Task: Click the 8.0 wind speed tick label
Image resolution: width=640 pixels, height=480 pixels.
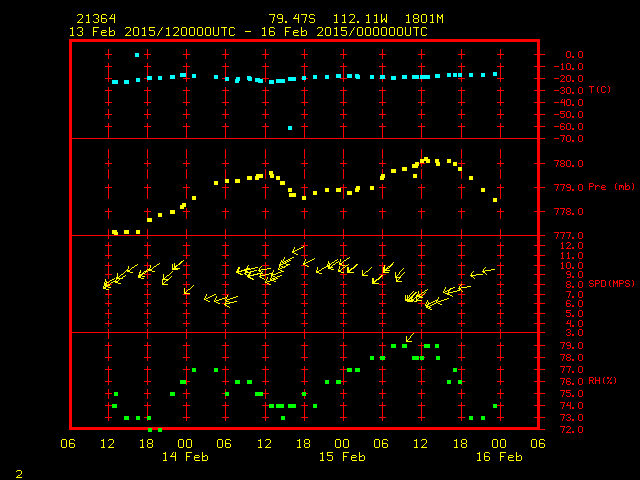Action: coord(574,285)
